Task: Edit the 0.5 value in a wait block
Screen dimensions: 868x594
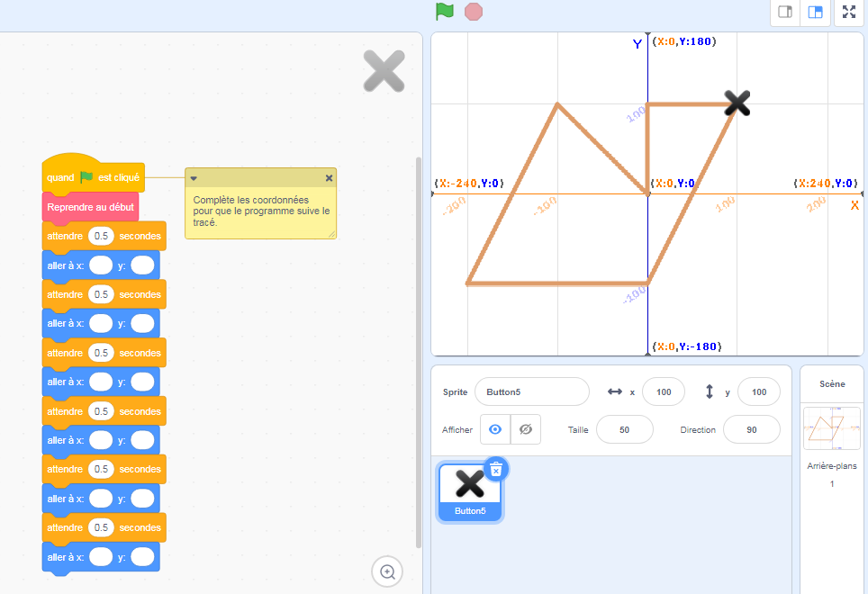Action: (x=100, y=236)
